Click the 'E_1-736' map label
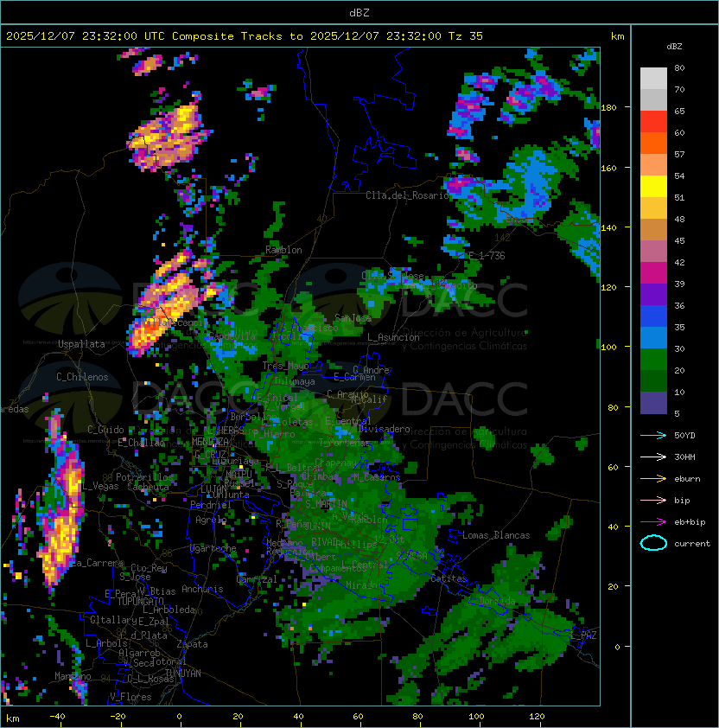The image size is (719, 728). [x=487, y=256]
